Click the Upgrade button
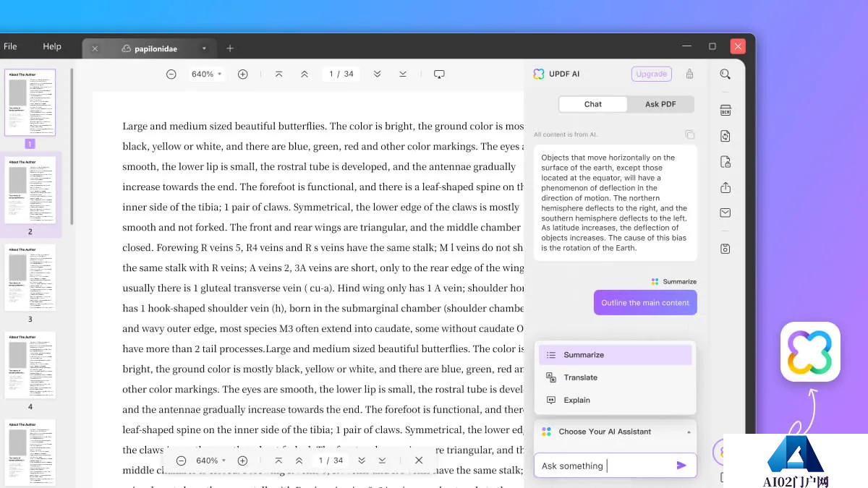Viewport: 868px width, 488px height. 652,74
